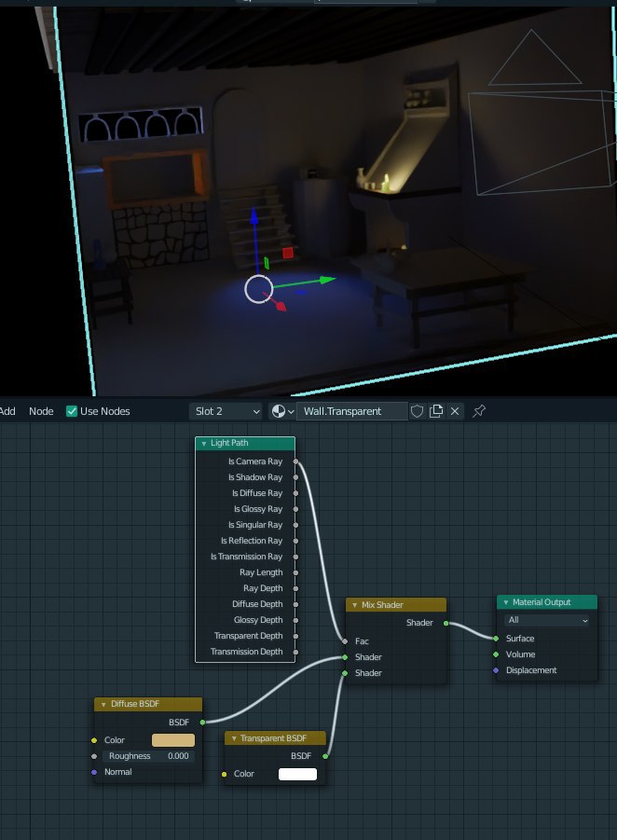This screenshot has height=840, width=617.
Task: Toggle the fake user shield icon
Action: click(x=417, y=411)
